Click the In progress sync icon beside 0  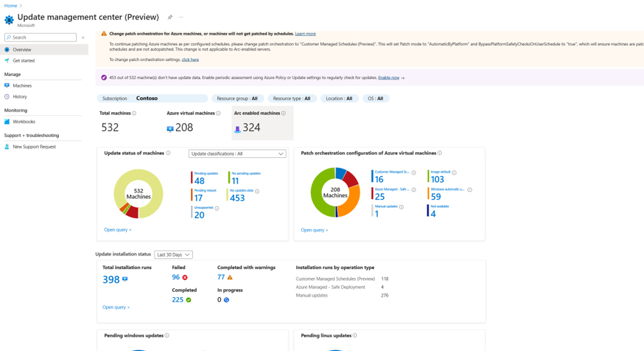pyautogui.click(x=226, y=300)
